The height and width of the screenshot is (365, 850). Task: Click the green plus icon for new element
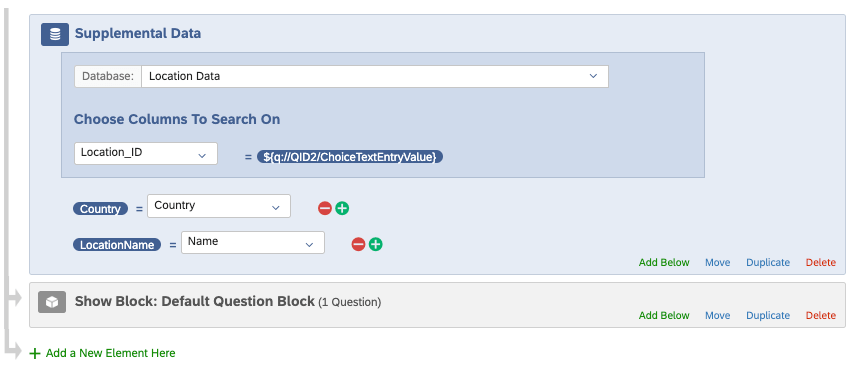pos(35,354)
